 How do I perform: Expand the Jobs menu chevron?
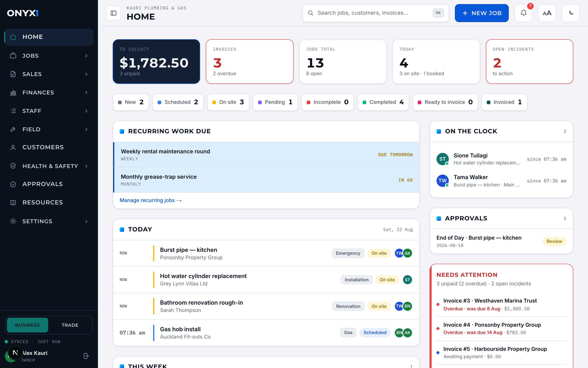pyautogui.click(x=86, y=56)
